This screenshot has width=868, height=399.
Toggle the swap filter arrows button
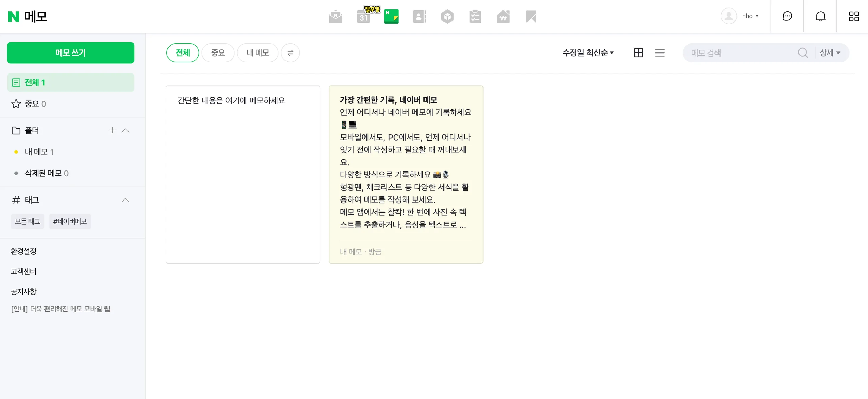(x=290, y=53)
